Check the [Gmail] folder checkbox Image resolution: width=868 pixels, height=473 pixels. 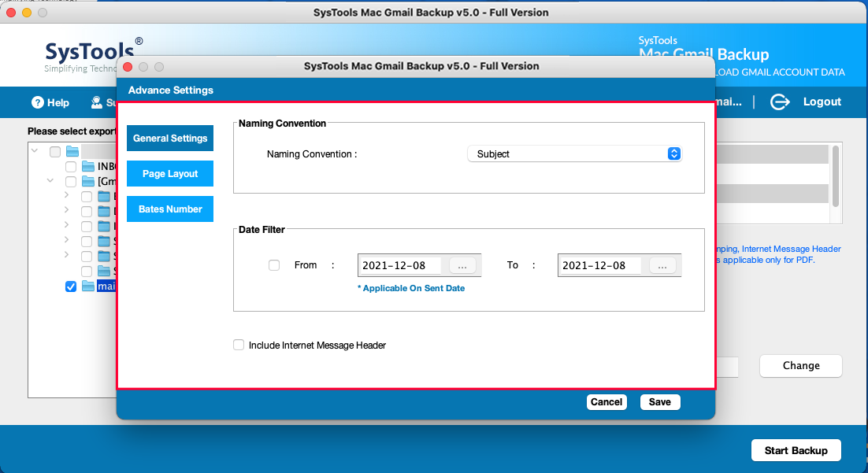click(x=71, y=182)
